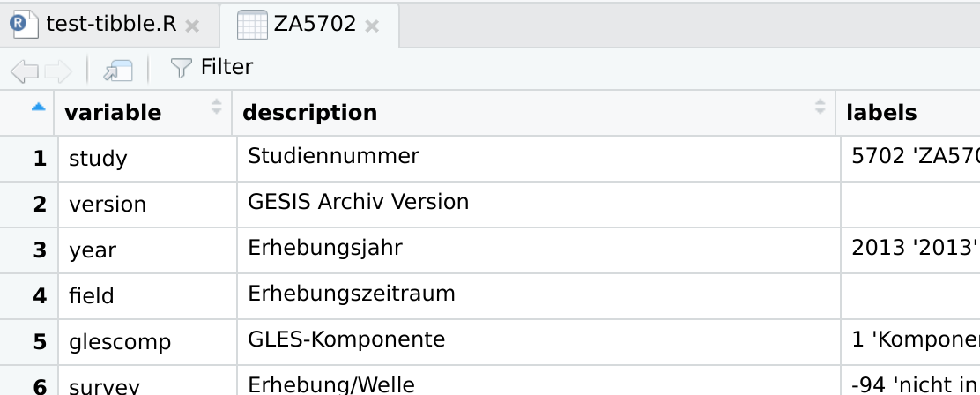Switch to the test-tibble.R tab

pyautogui.click(x=111, y=24)
